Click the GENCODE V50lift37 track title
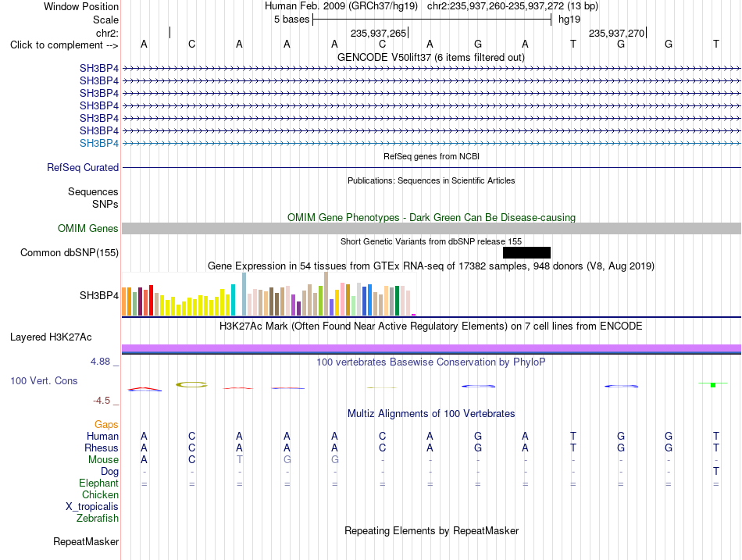The width and height of the screenshot is (742, 560). pos(431,57)
